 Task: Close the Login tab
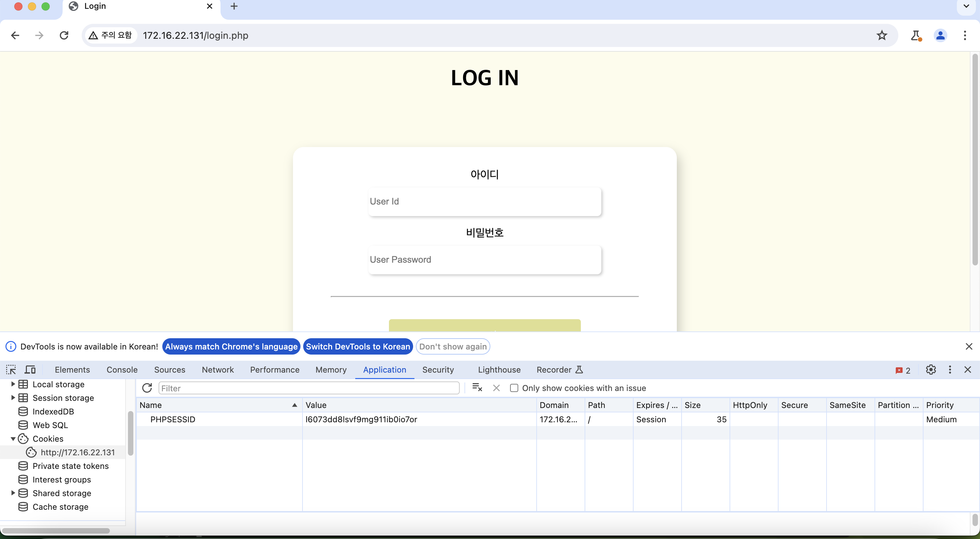[x=209, y=6]
